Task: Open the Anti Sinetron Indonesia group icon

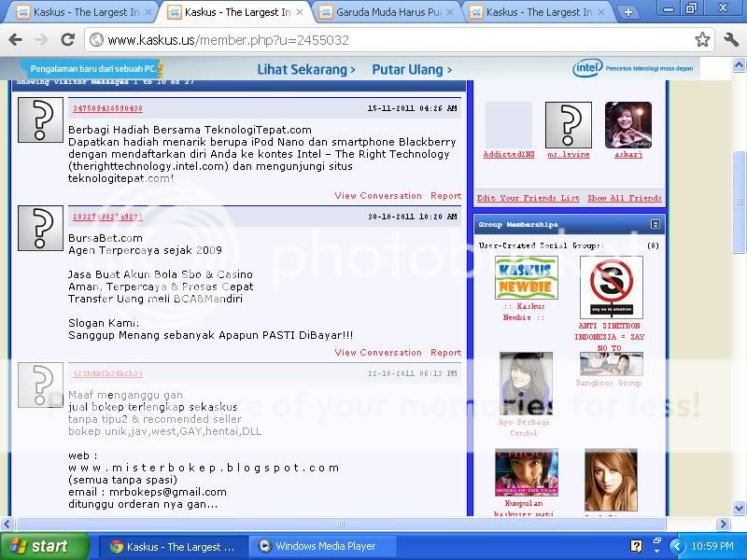Action: pos(612,287)
